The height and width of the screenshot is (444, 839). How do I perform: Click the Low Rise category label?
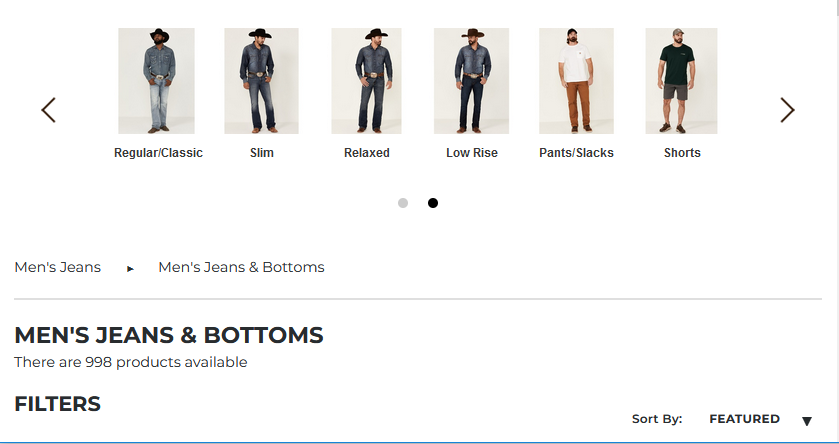click(x=472, y=153)
